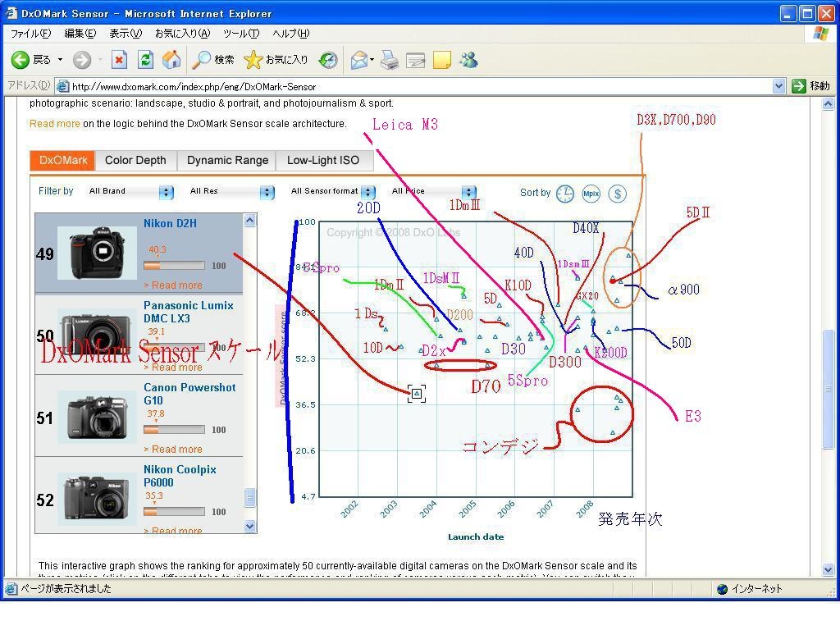Click the Back arrow button
The image size is (840, 630).
(x=21, y=59)
